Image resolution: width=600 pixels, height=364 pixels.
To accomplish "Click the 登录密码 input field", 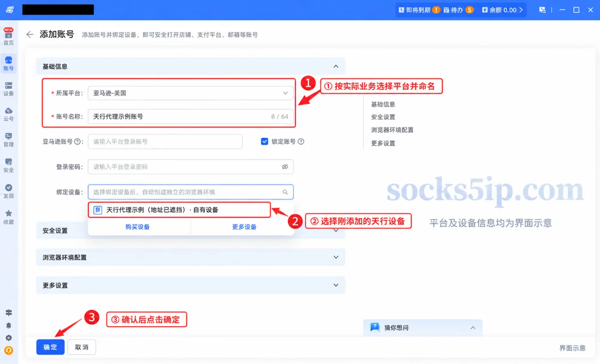I will (x=191, y=167).
